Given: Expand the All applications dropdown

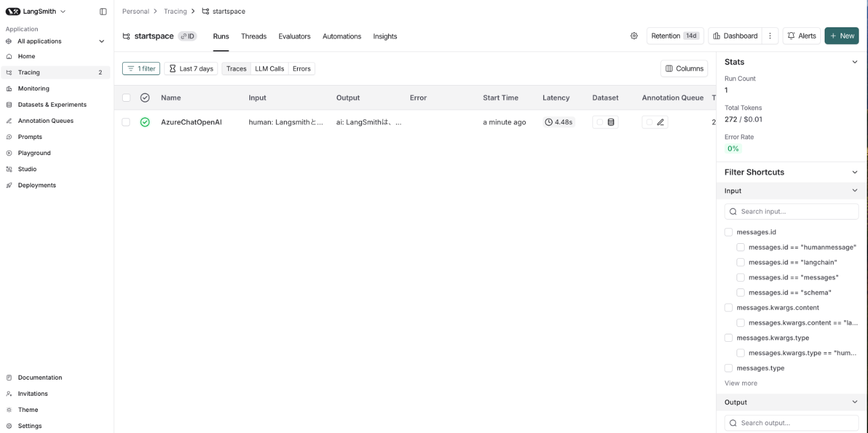Looking at the screenshot, I should click(x=56, y=42).
